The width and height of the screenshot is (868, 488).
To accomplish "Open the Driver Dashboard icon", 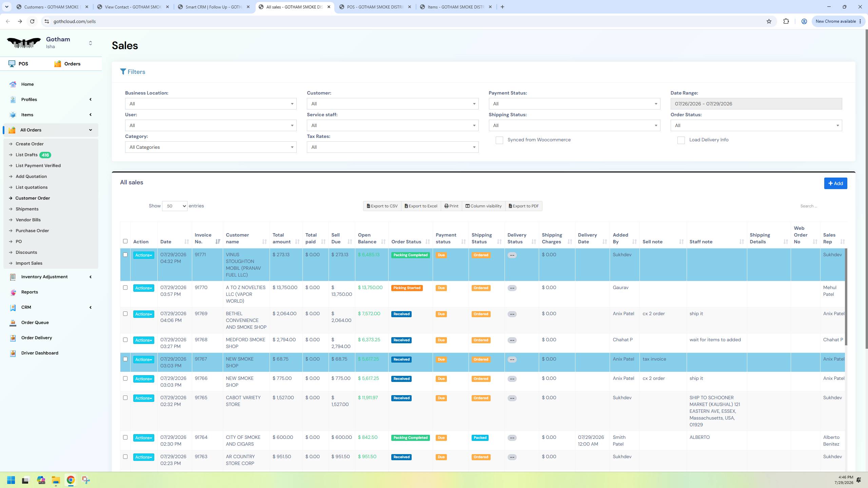I will tap(13, 353).
